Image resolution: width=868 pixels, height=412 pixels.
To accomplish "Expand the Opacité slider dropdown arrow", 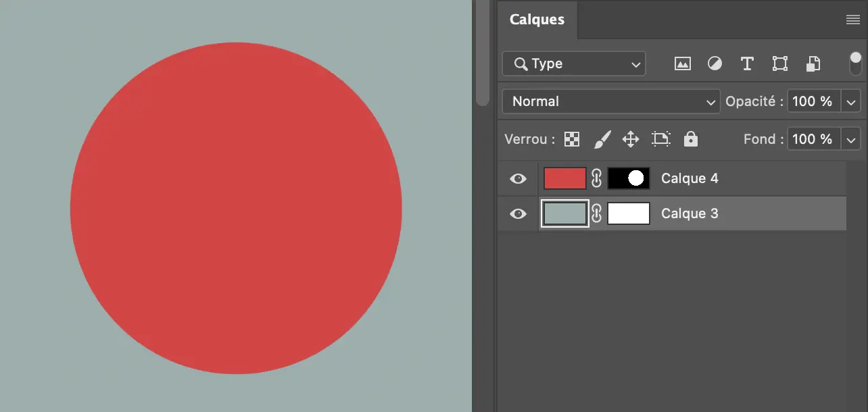I will [850, 102].
